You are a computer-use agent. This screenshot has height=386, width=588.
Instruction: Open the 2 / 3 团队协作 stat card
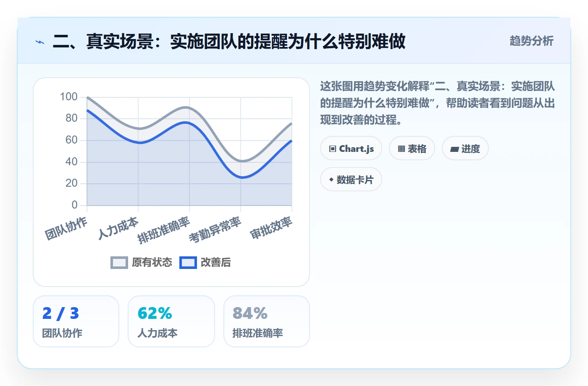coord(76,321)
